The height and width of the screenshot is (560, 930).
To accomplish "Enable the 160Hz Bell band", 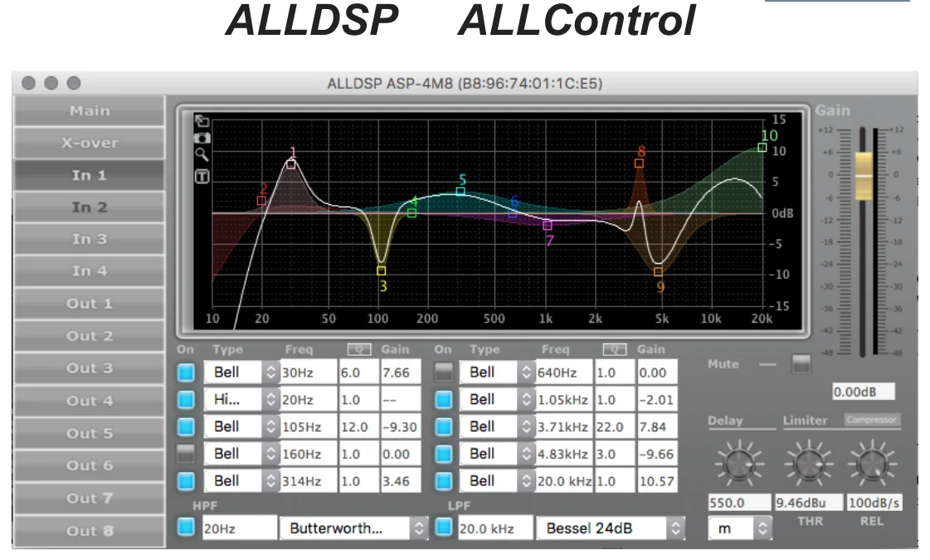I will tap(186, 454).
